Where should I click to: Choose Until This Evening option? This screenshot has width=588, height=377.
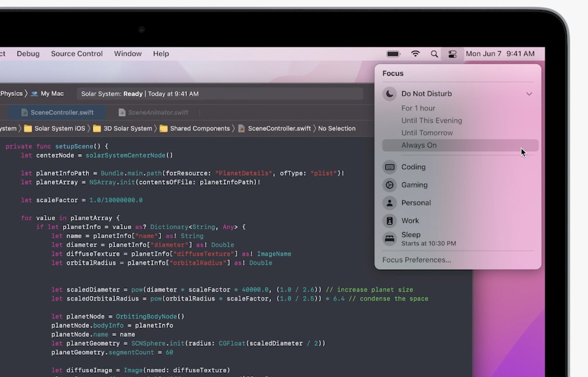(x=432, y=120)
